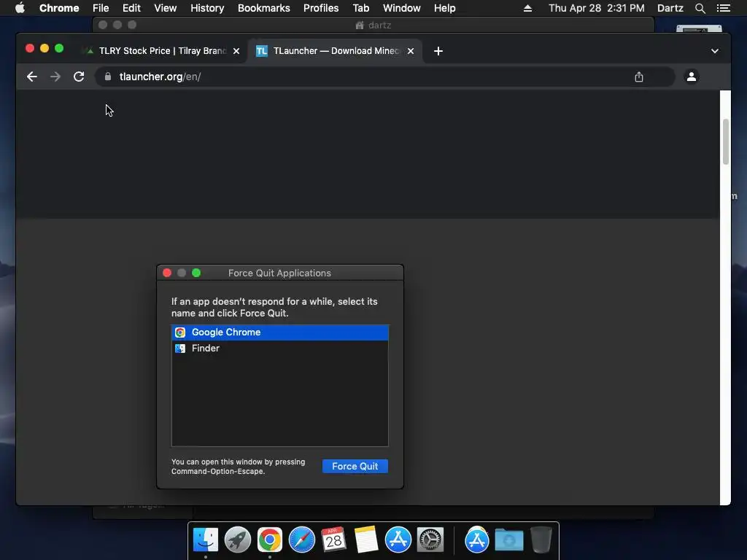
Task: Close the TLauncher tab
Action: (411, 51)
